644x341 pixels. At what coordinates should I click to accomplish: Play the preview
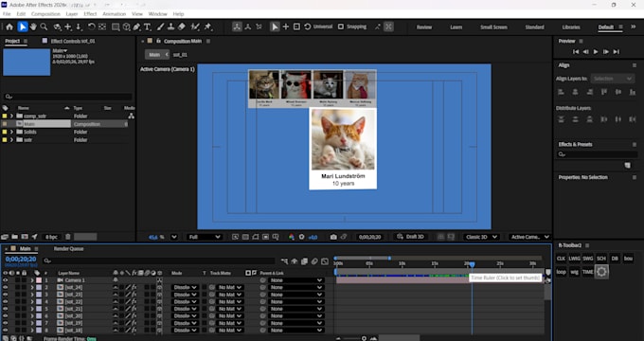coord(596,52)
